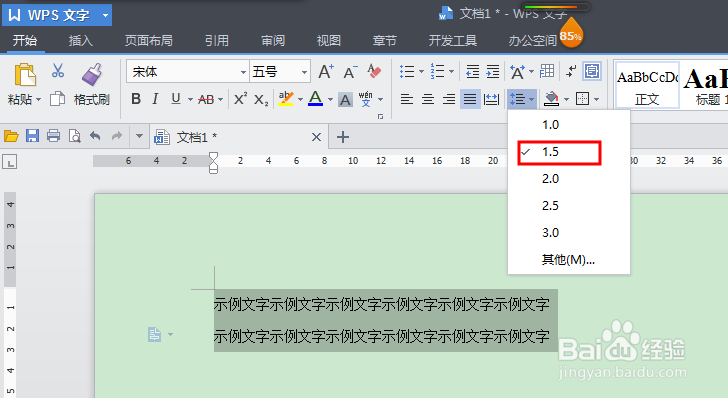728x398 pixels.
Task: Align text left
Action: click(407, 99)
